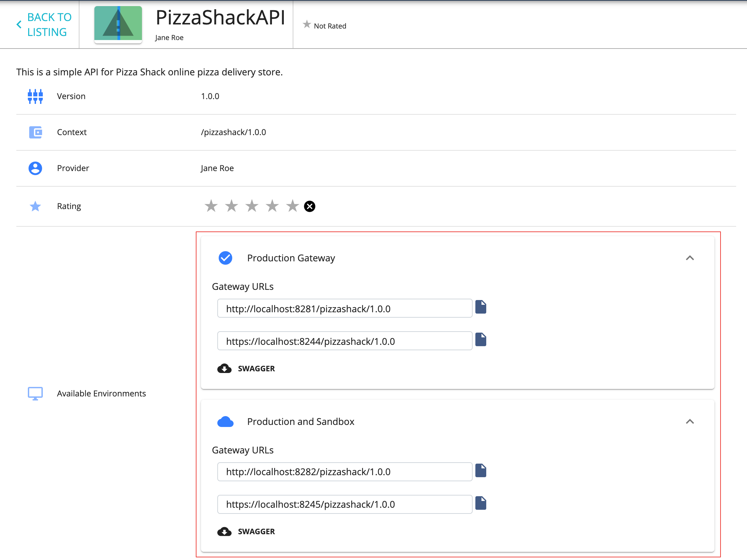Click the Provider avatar icon
Image resolution: width=747 pixels, height=560 pixels.
click(x=35, y=168)
